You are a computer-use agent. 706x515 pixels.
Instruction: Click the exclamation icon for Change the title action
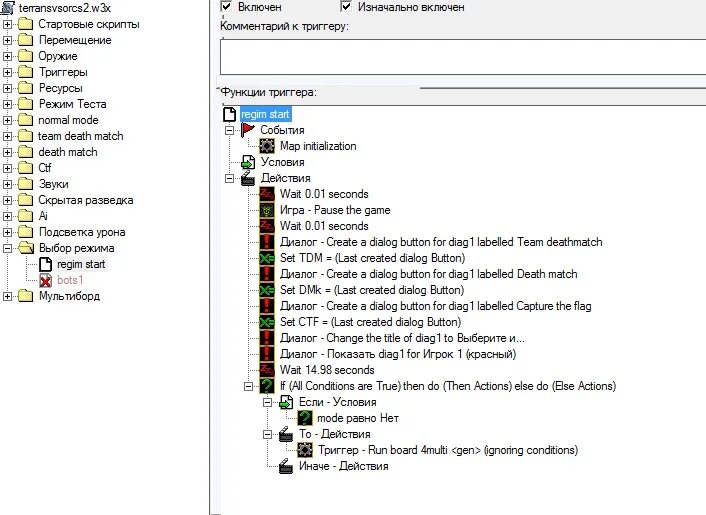pos(267,338)
